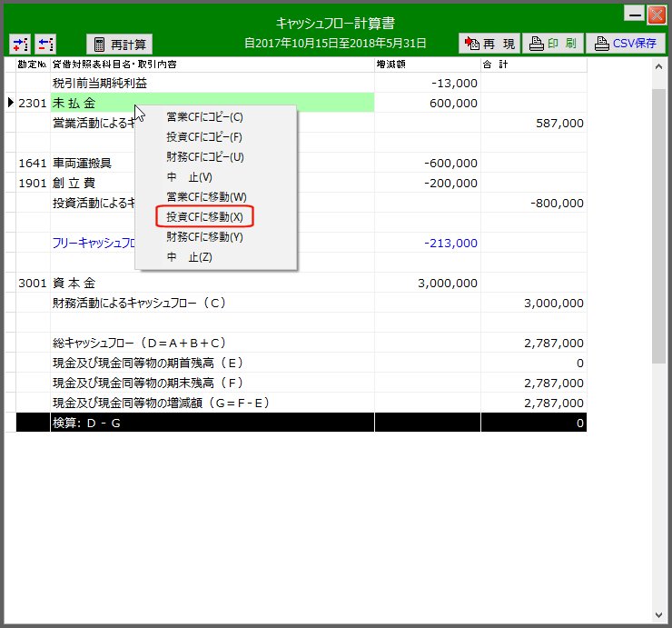Click account number 2301
The width and height of the screenshot is (672, 628).
point(33,103)
